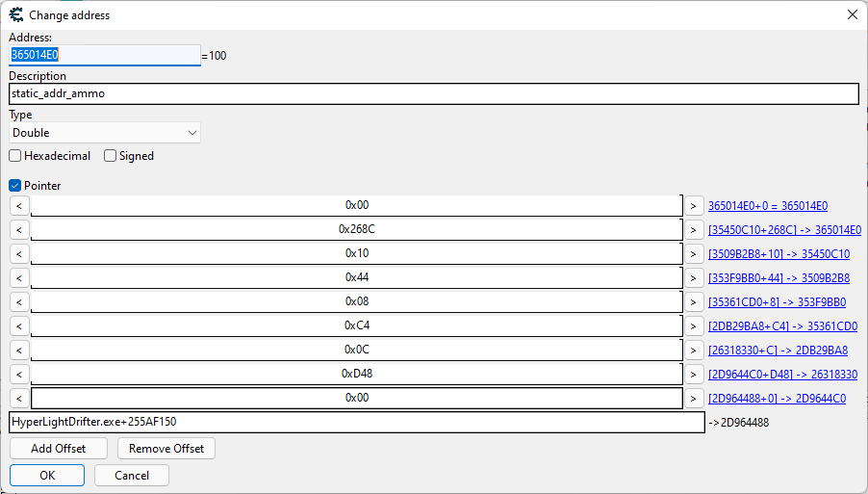This screenshot has width=868, height=494.
Task: Click the static_addr_ammo description field
Action: point(433,94)
